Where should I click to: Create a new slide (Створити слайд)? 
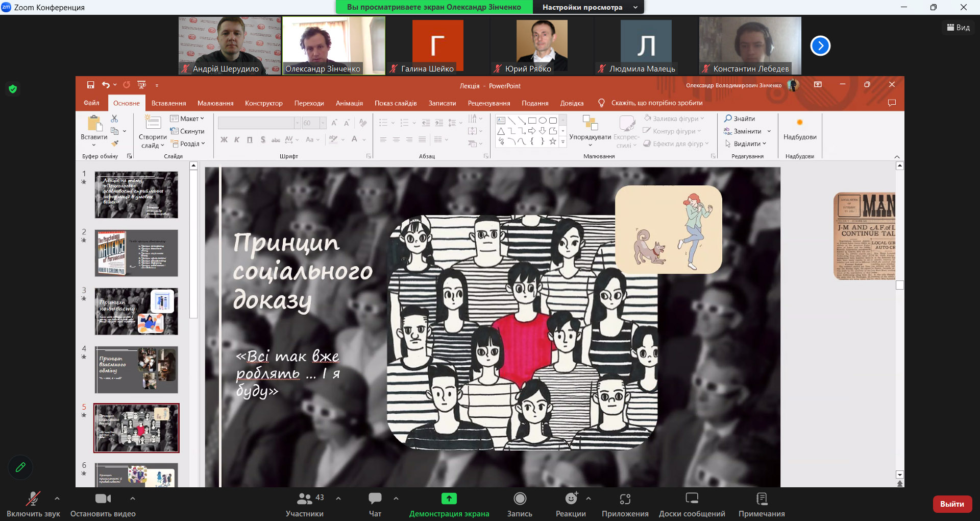tap(153, 132)
